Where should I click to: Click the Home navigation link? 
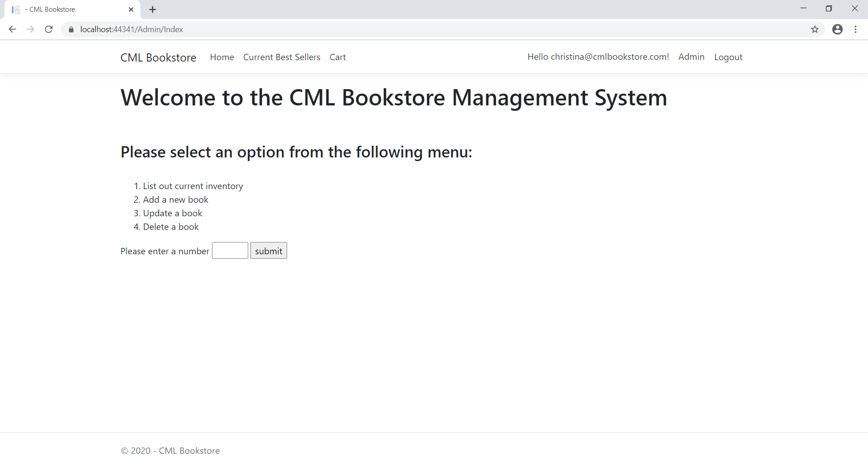pyautogui.click(x=222, y=57)
